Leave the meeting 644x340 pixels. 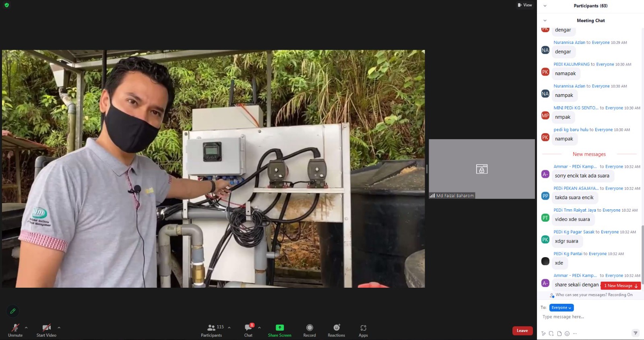522,331
